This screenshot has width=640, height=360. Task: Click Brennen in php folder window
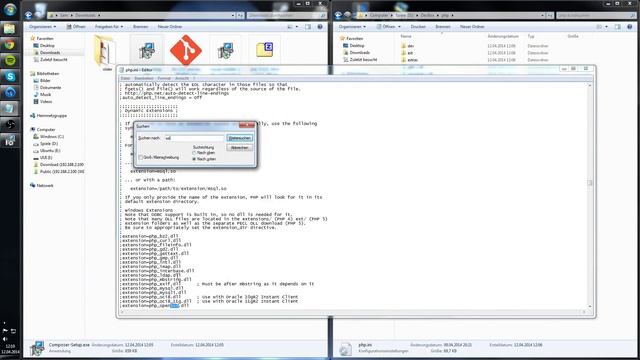(442, 27)
